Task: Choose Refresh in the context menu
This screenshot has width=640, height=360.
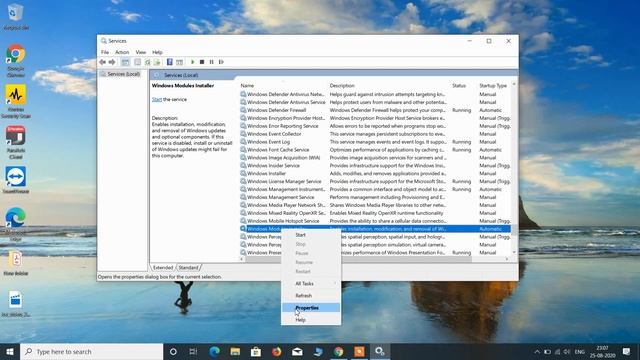Action: tap(311, 296)
